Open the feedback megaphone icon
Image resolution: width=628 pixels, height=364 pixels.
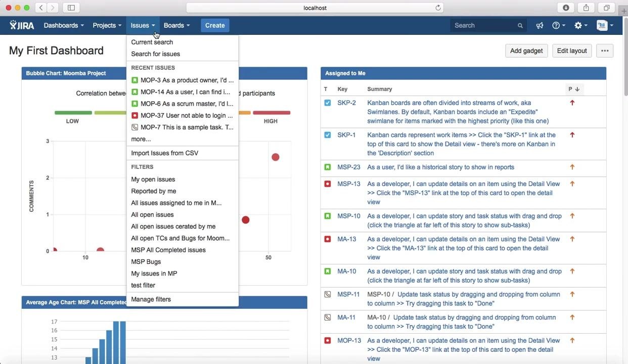540,25
